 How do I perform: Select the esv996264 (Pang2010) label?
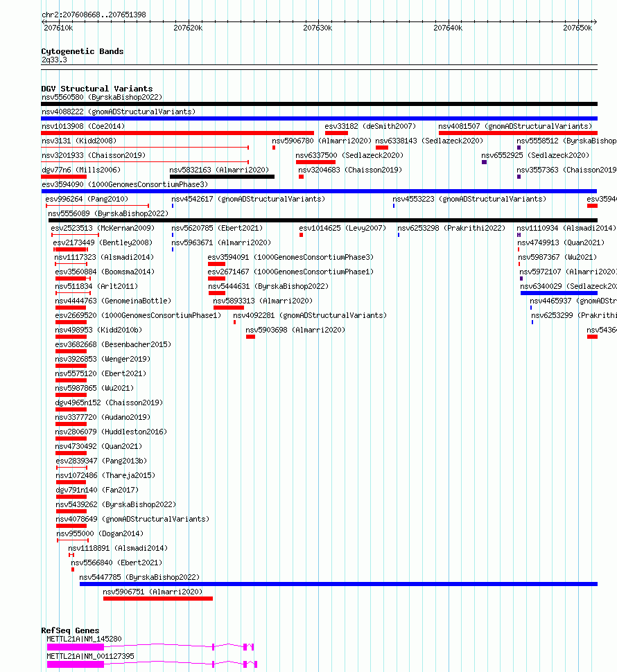pyautogui.click(x=87, y=200)
